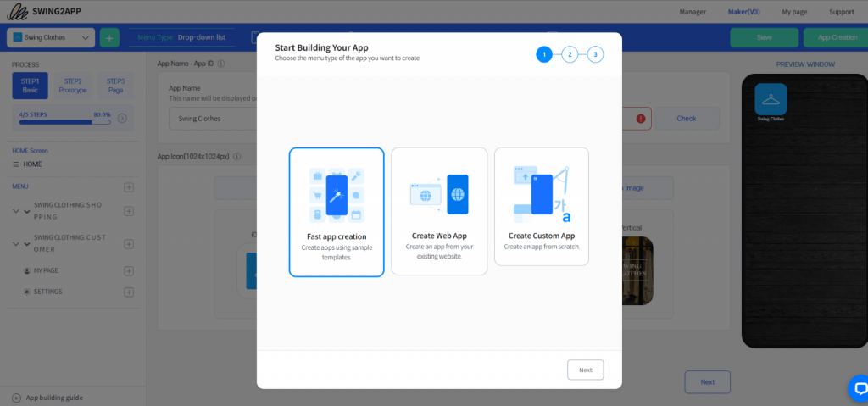Open the chat support bubble icon
868x406 pixels.
[860, 387]
